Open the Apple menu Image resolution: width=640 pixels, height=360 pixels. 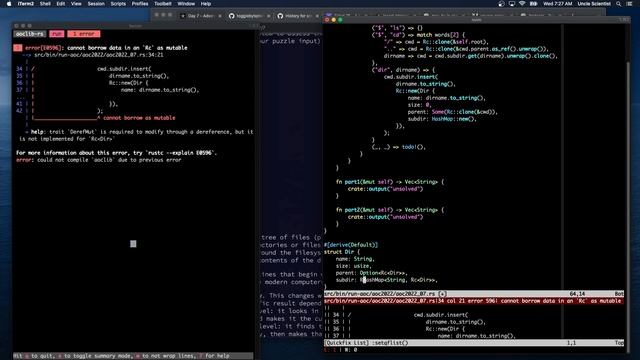pos(9,4)
